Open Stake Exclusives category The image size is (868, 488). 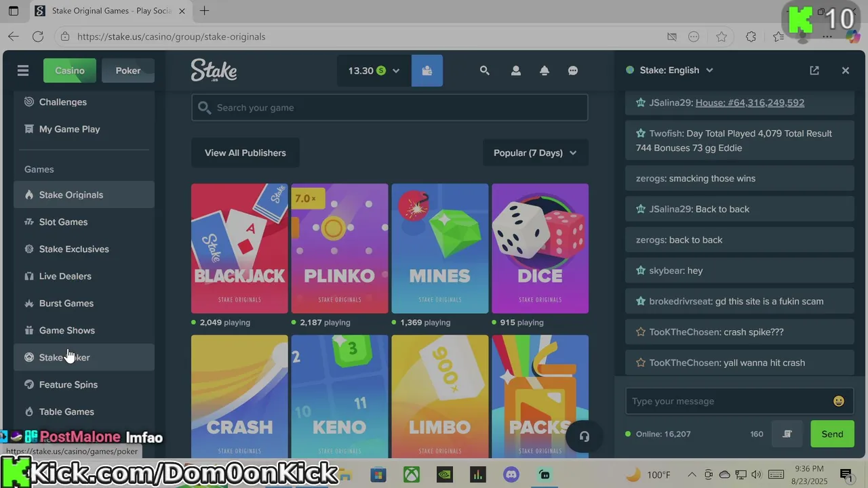84,249
